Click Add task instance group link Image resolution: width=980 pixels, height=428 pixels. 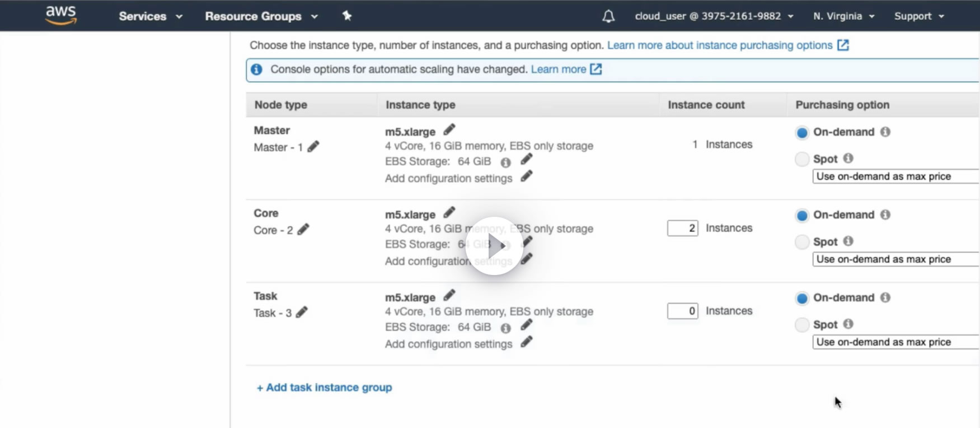point(324,388)
